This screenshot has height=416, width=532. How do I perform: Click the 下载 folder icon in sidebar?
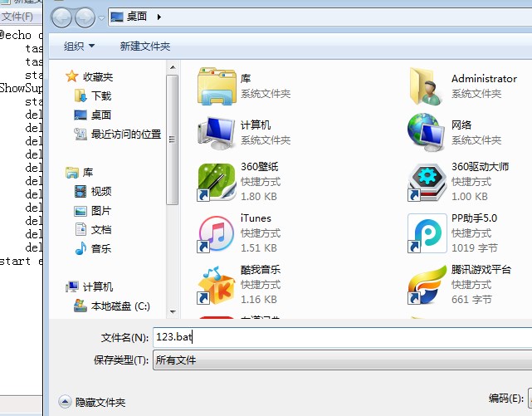click(81, 95)
